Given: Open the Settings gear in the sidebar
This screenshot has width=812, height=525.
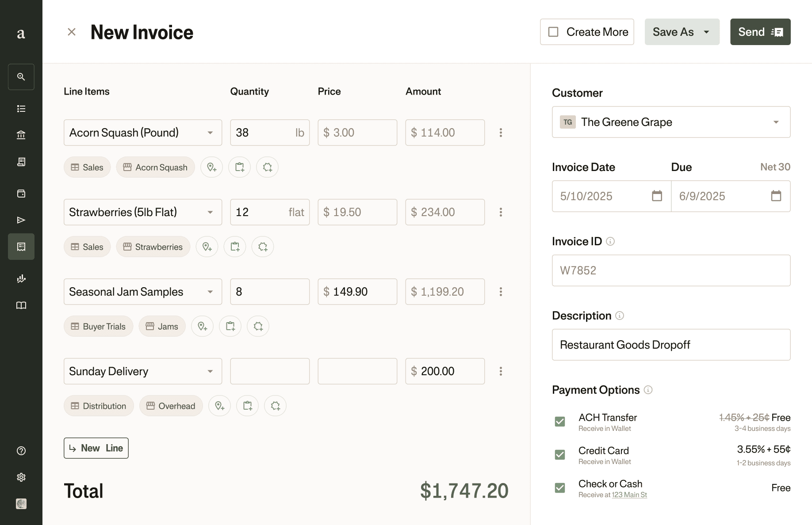Looking at the screenshot, I should coord(21,477).
